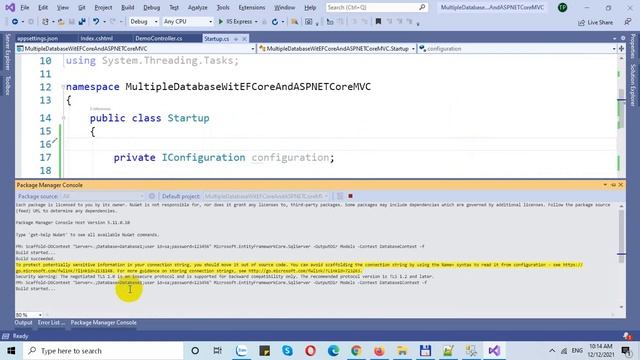Click the Startup class name in line 14
Screen dimensions: 640x360
coord(188,118)
